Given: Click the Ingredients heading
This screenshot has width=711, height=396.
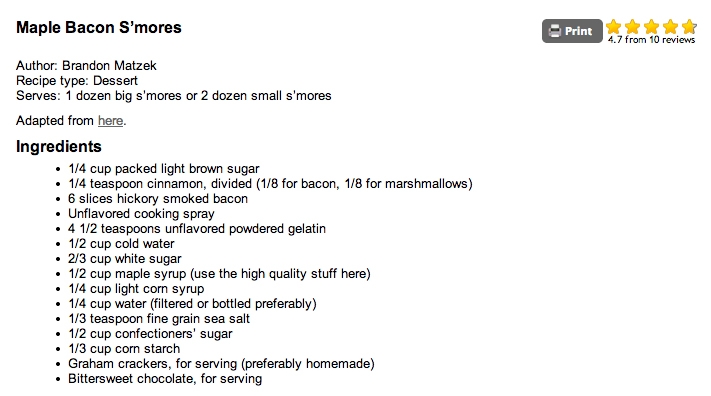Looking at the screenshot, I should tap(59, 147).
